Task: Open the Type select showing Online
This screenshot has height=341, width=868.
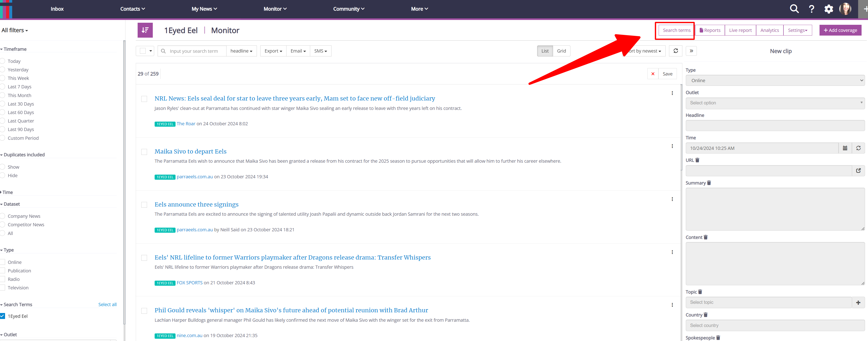Action: 775,81
